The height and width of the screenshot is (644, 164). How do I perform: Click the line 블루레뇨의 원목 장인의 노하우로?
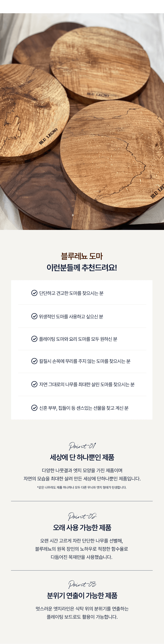pyautogui.click(x=82, y=549)
